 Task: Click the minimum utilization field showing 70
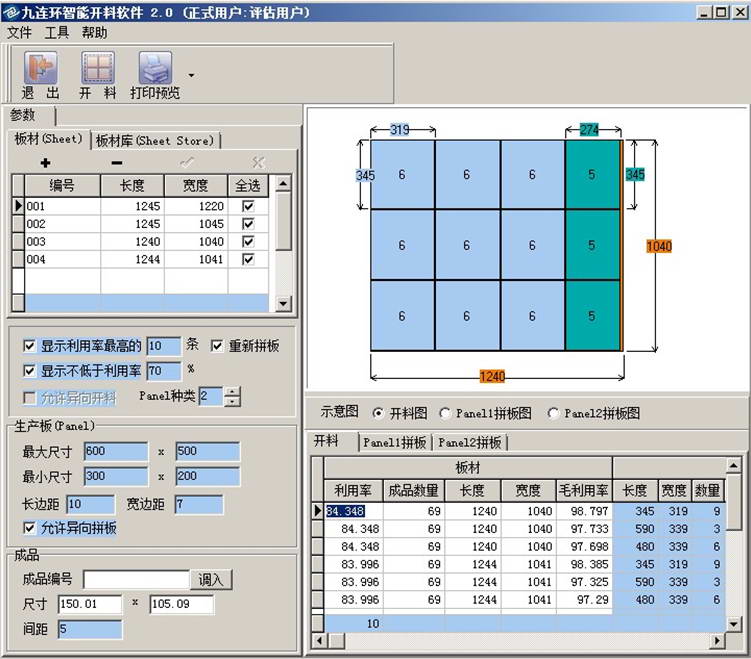[x=164, y=371]
